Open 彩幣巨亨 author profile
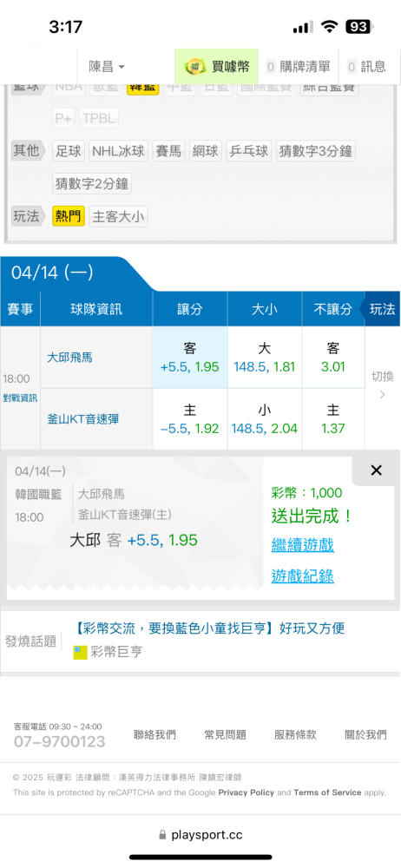This screenshot has height=868, width=401. pyautogui.click(x=116, y=652)
